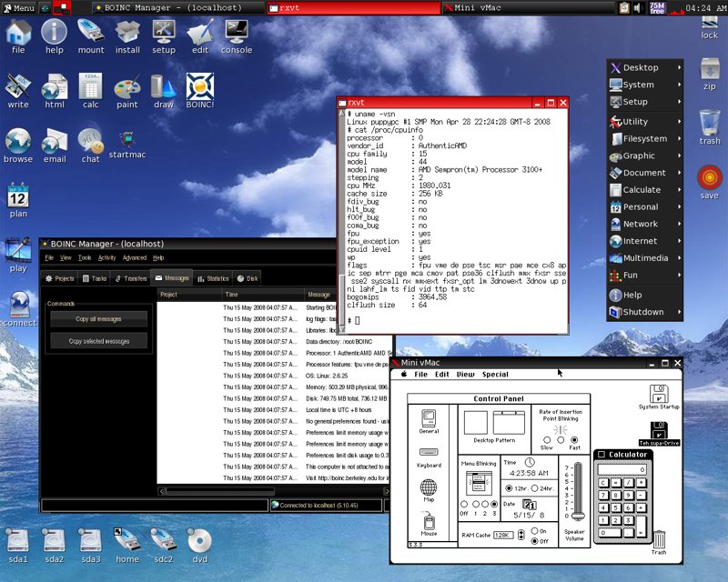This screenshot has height=582, width=728.
Task: Open the Menu button on the taskbar
Action: point(18,7)
